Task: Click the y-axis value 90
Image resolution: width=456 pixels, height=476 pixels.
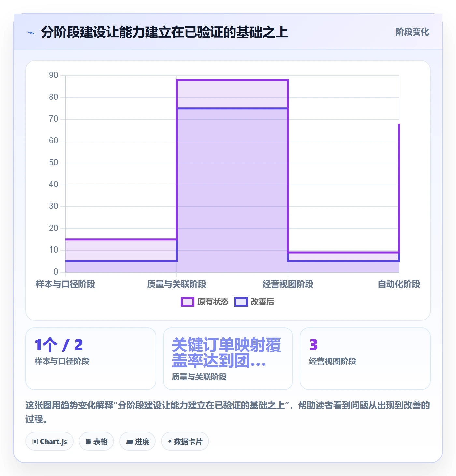Action: tap(53, 75)
